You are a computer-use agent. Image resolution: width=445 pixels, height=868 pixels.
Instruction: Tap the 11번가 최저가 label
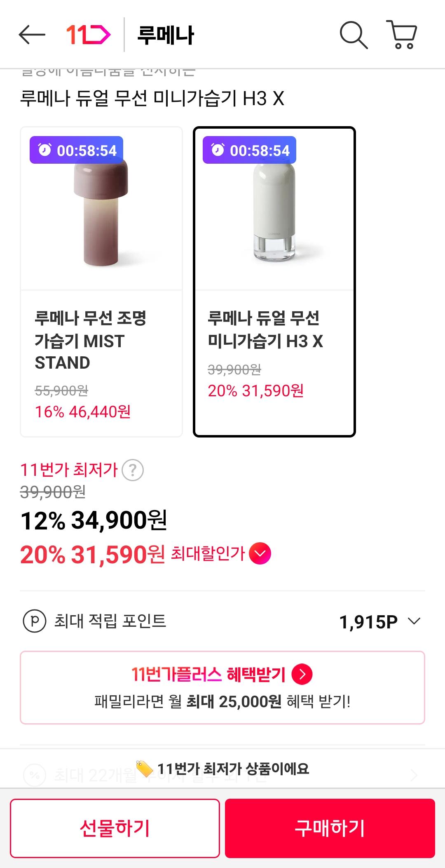pos(69,470)
